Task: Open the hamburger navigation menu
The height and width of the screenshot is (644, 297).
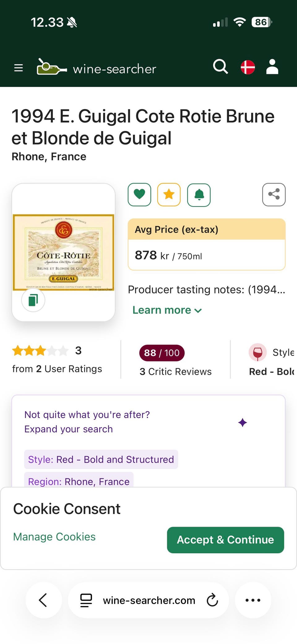Action: coord(19,68)
